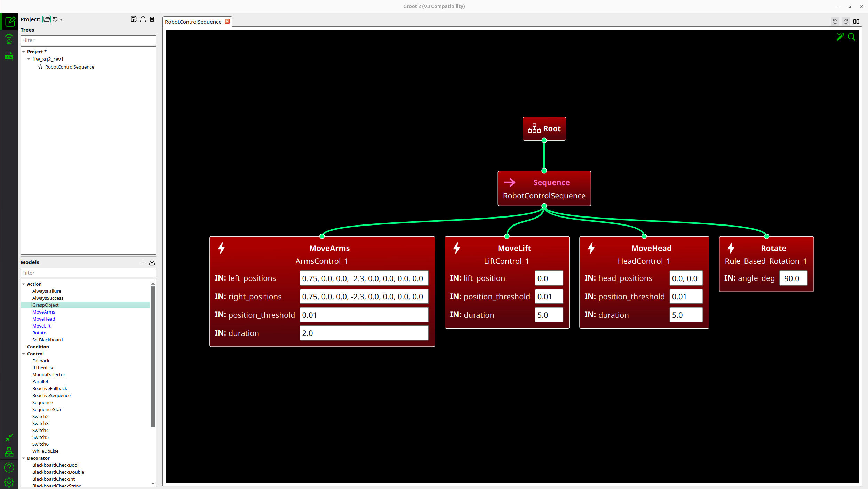Collapse the Action model category

[x=24, y=284]
